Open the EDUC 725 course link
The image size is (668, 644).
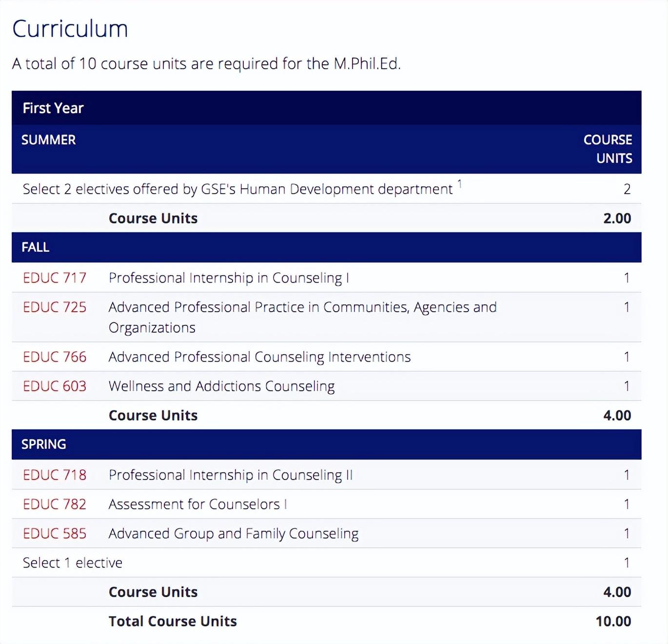(54, 307)
